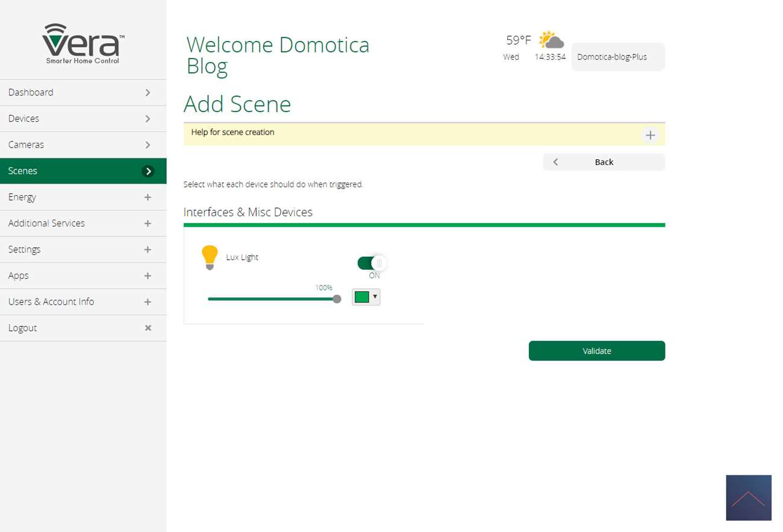Open the Cameras menu item
The height and width of the screenshot is (532, 783).
(83, 145)
